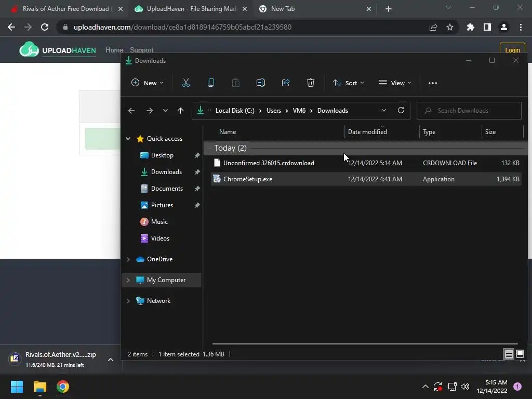Reload the UploadHaven page in Chrome
The height and width of the screenshot is (399, 532).
[45, 27]
